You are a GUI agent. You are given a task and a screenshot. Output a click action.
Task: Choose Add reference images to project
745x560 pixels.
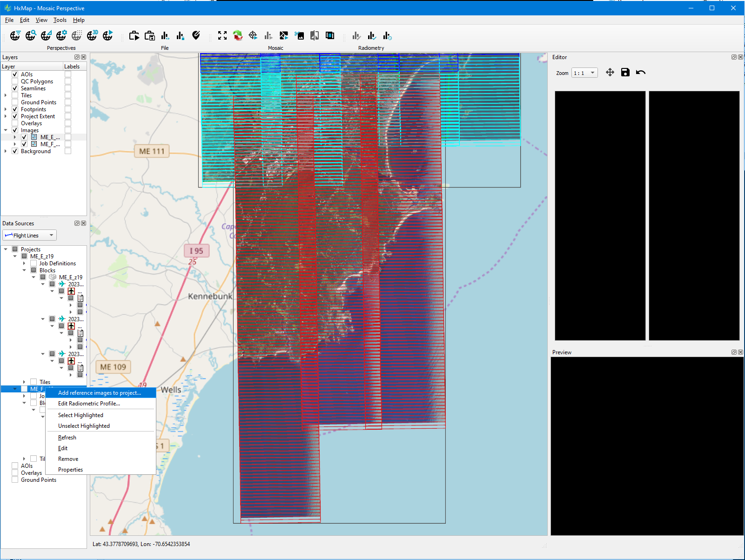(x=99, y=393)
